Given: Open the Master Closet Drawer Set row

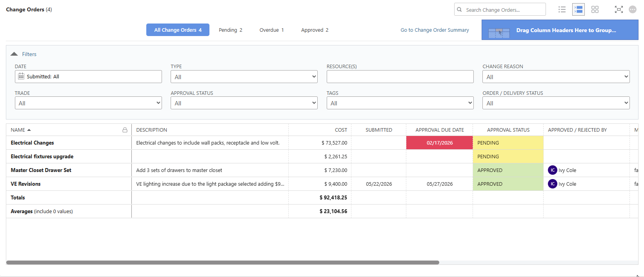Looking at the screenshot, I should 41,170.
